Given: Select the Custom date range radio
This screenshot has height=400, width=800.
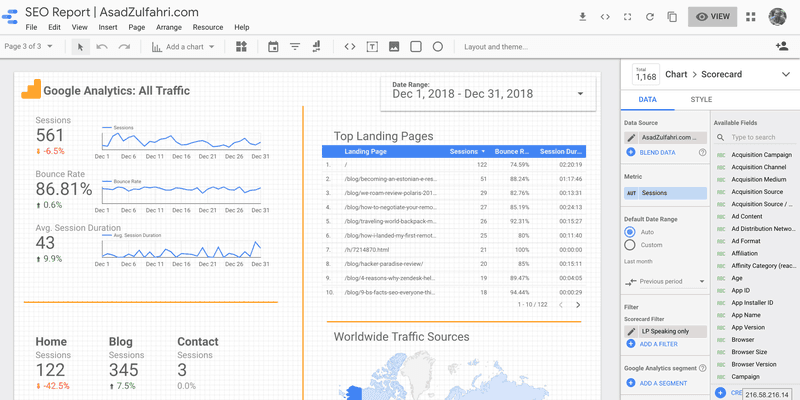Looking at the screenshot, I should tap(630, 245).
